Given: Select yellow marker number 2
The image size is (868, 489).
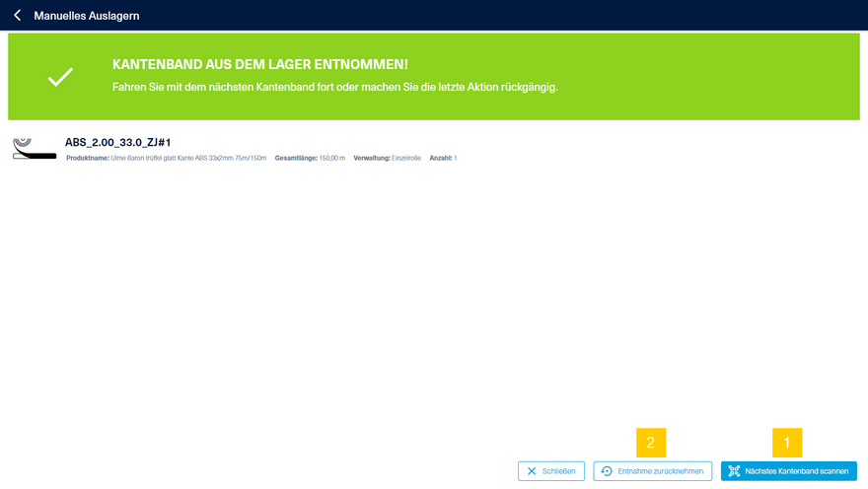Looking at the screenshot, I should coord(651,443).
